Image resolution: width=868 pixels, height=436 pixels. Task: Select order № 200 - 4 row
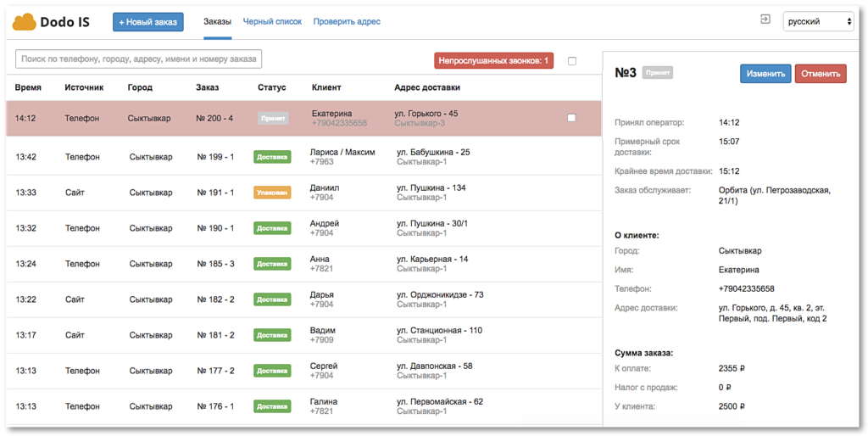coord(303,118)
